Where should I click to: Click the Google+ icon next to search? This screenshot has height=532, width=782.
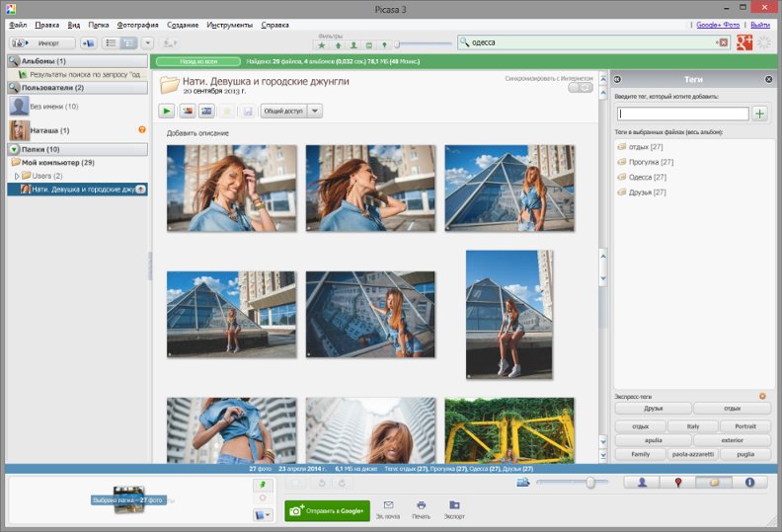pyautogui.click(x=744, y=42)
